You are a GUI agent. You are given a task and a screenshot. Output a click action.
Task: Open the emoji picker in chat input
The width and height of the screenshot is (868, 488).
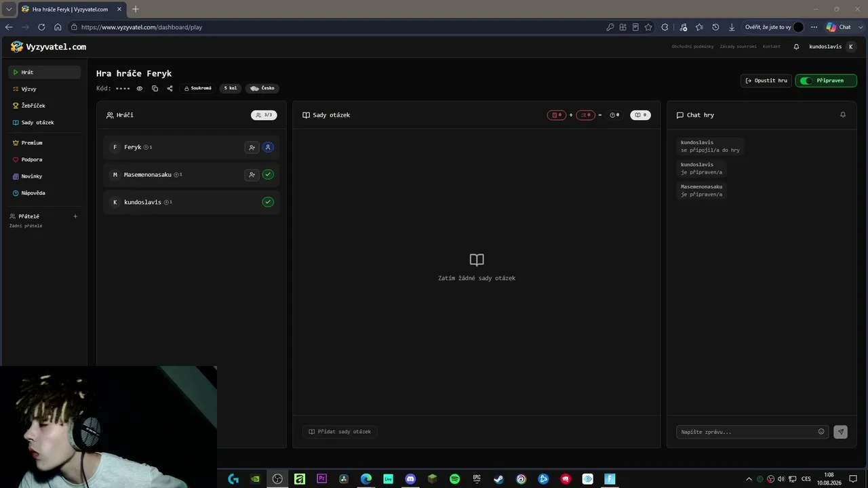tap(821, 432)
